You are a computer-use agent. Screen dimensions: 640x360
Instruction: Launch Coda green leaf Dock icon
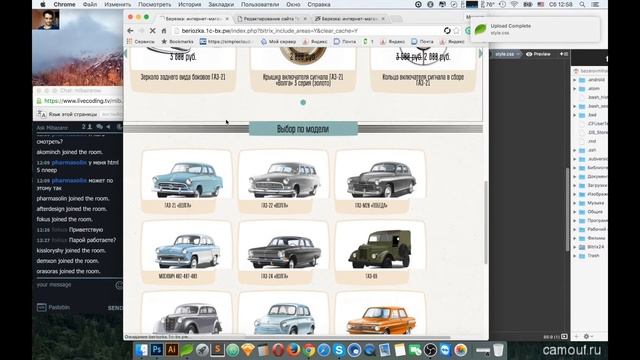(187, 350)
